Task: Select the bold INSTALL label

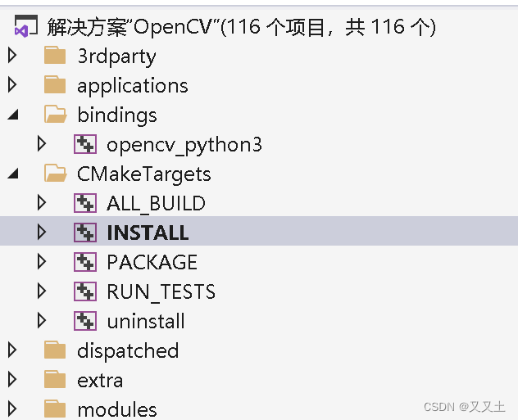Action: pos(148,233)
